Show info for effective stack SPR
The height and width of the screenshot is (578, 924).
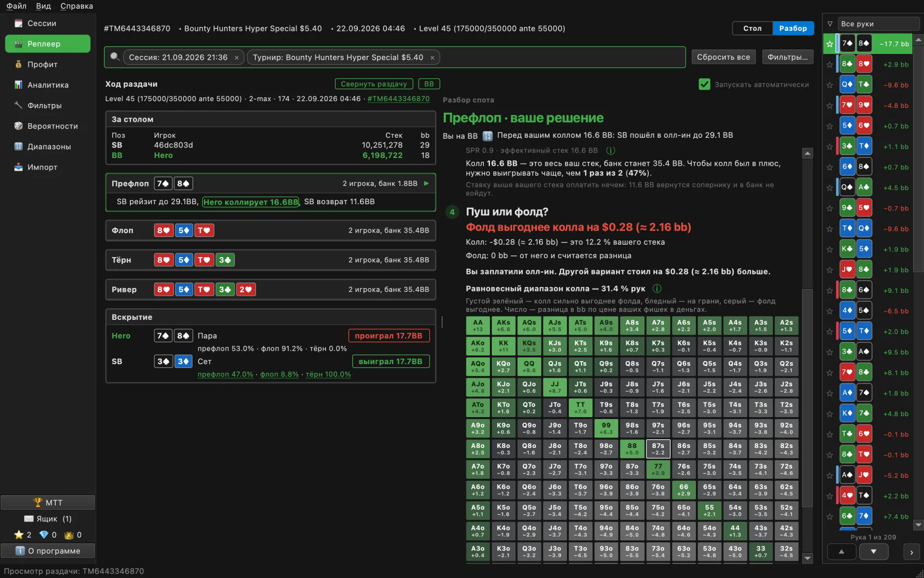click(x=611, y=150)
